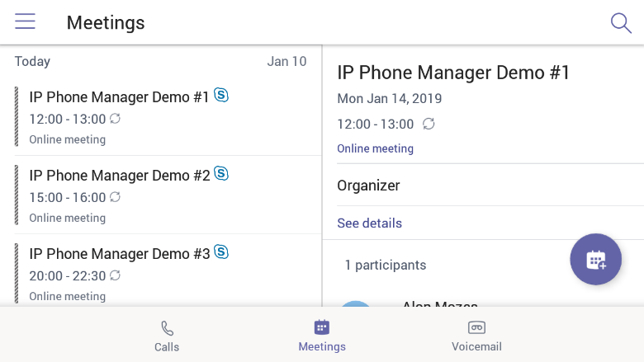Click recurrence icon in meeting details pane
This screenshot has height=362, width=644.
pyautogui.click(x=429, y=124)
